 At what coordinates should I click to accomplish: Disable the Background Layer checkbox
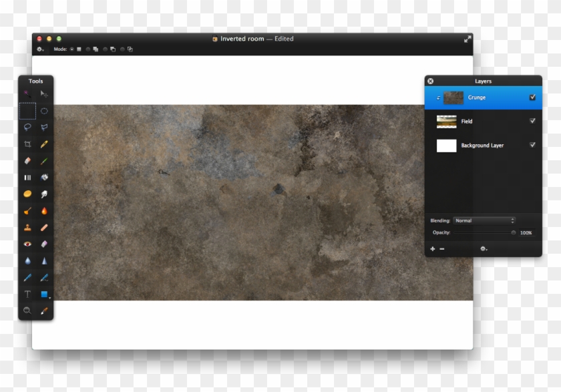532,146
